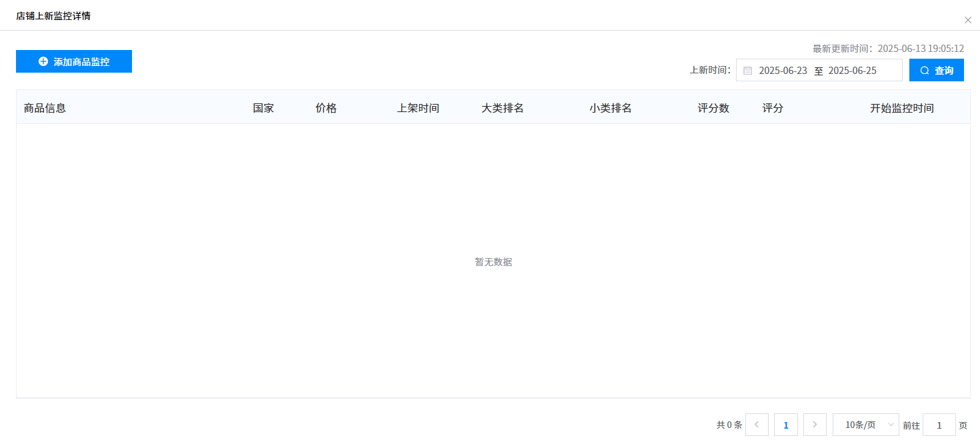Go to previous page with left chevron
This screenshot has width=980, height=444.
pos(757,425)
